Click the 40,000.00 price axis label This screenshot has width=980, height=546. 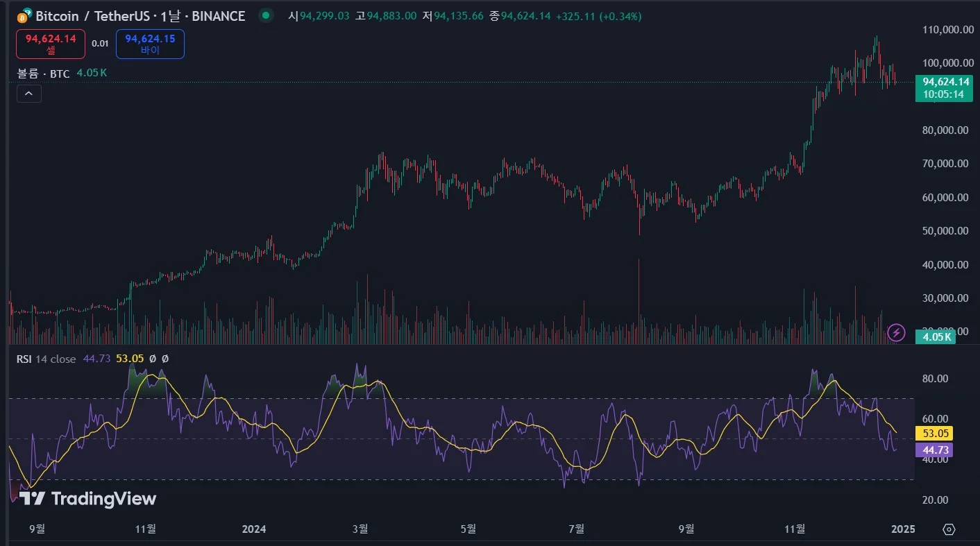[945, 264]
